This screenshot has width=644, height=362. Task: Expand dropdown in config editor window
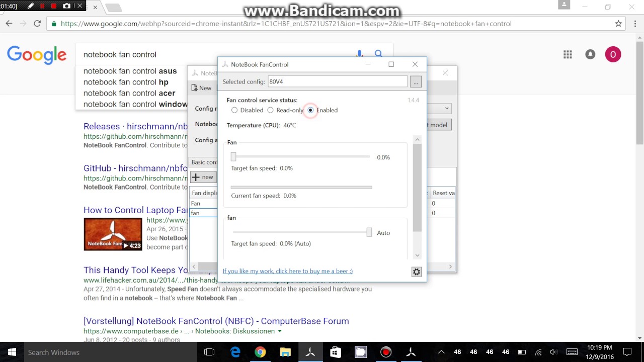(x=446, y=108)
